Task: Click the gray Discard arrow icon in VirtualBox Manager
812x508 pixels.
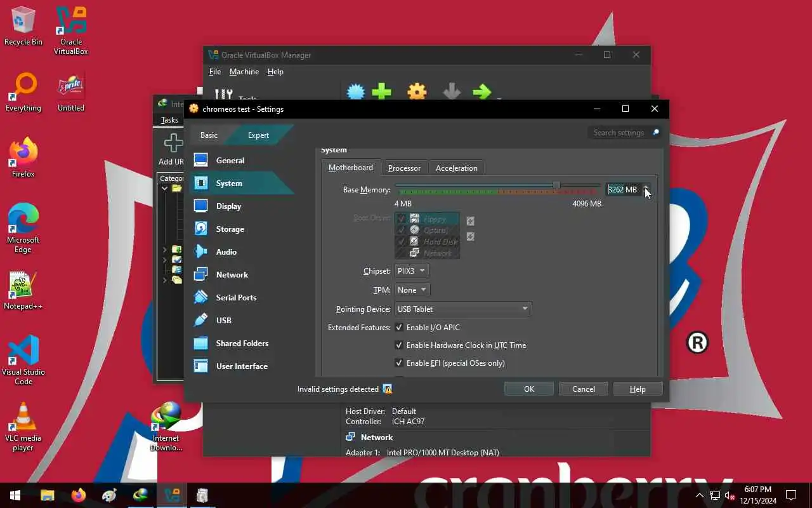Action: [452, 93]
